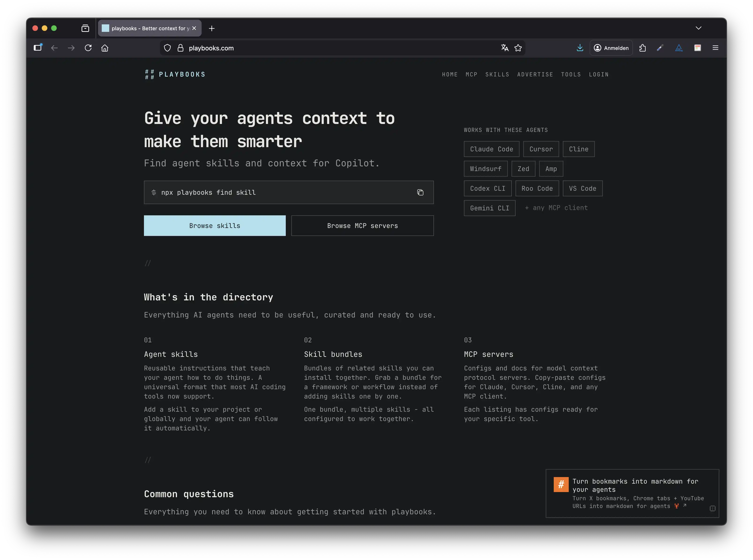
Task: Go to ADVERTISE in site navigation
Action: click(535, 75)
